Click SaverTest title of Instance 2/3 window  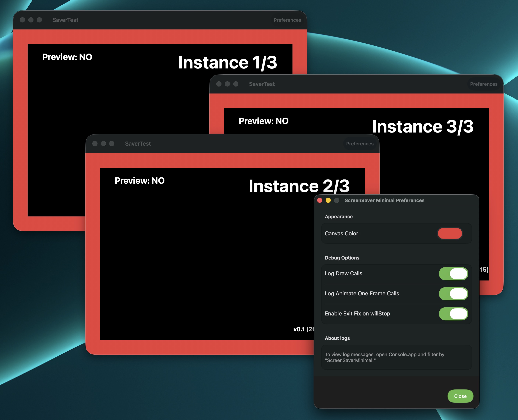(x=138, y=144)
